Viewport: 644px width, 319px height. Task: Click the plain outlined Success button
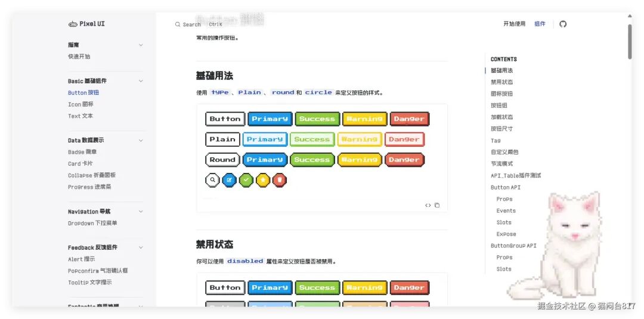(x=312, y=139)
